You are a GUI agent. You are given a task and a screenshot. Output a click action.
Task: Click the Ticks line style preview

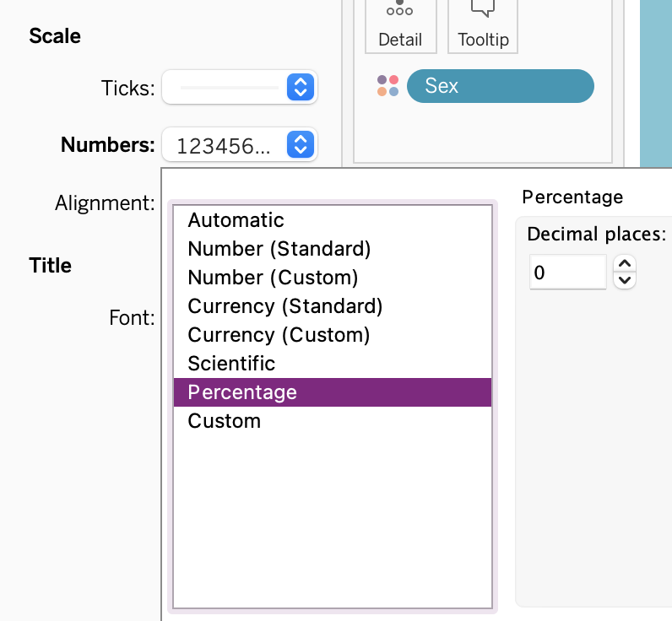coord(229,87)
